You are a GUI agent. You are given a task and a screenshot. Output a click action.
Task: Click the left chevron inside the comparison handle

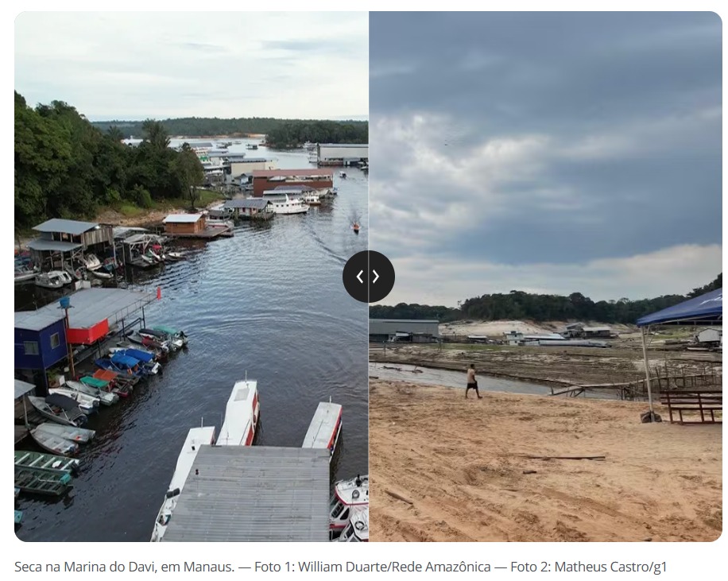360,277
